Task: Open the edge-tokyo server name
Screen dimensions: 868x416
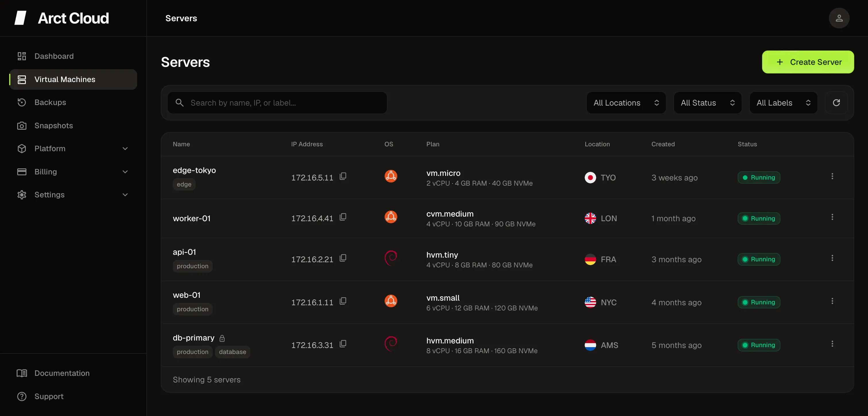Action: pyautogui.click(x=194, y=170)
